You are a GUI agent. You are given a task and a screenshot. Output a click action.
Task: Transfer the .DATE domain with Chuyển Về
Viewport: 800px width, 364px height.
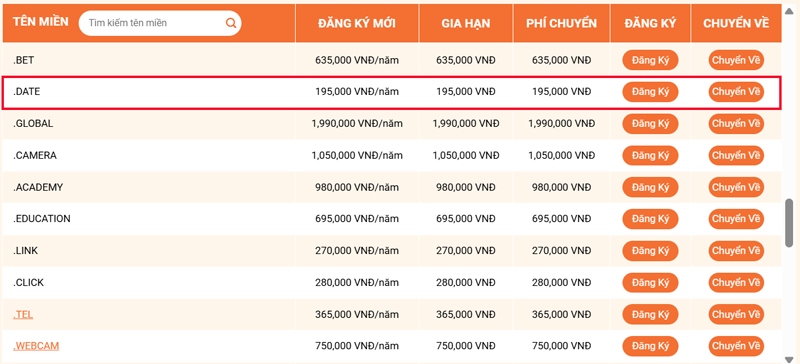pyautogui.click(x=736, y=92)
